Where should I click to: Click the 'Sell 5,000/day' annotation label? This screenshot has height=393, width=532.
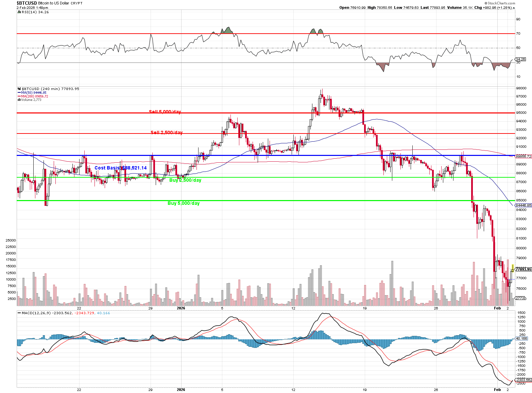click(x=165, y=112)
